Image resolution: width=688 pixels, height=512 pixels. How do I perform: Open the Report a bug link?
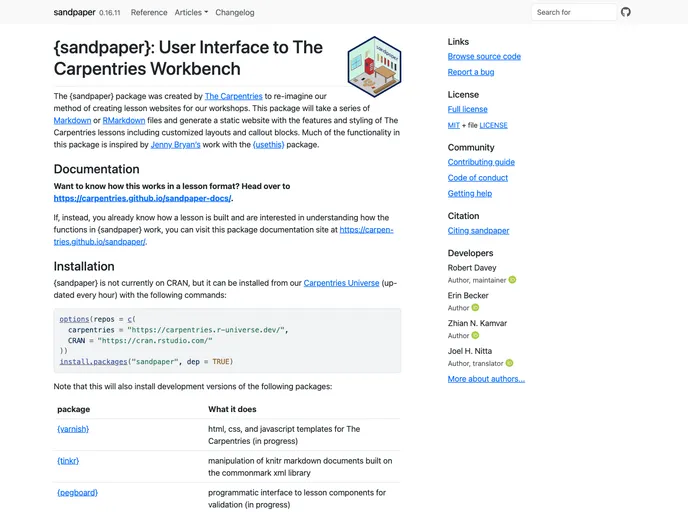(x=471, y=72)
